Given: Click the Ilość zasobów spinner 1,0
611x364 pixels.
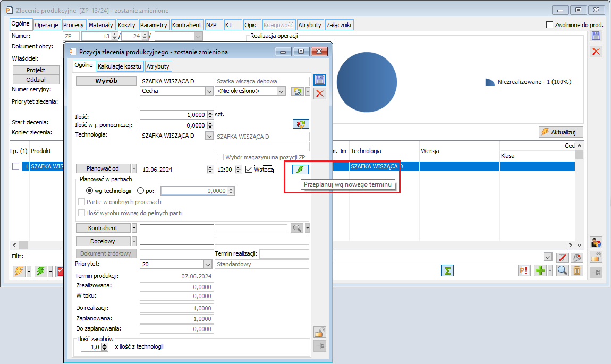Looking at the screenshot, I should 94,347.
